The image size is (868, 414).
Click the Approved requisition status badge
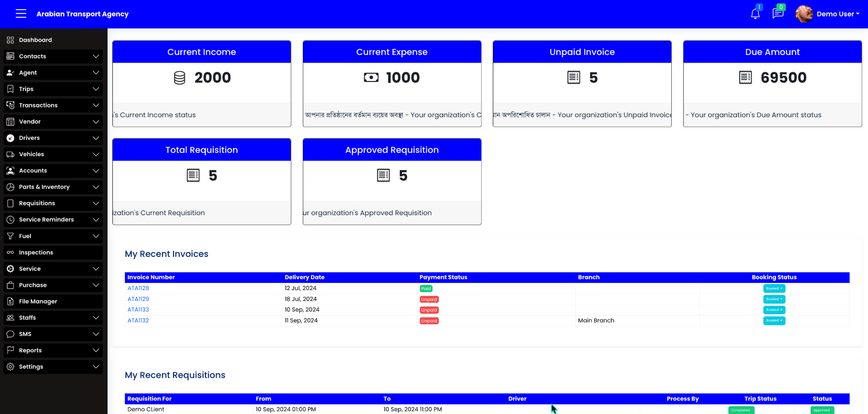(822, 410)
